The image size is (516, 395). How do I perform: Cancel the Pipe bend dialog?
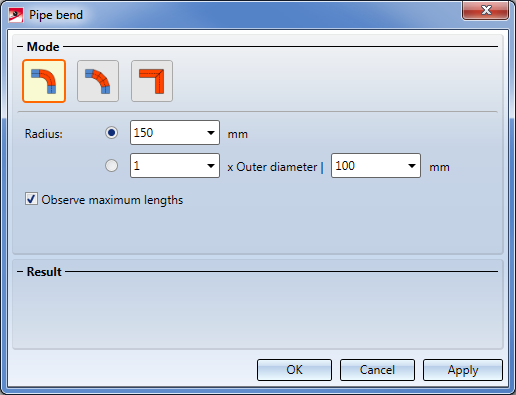(x=377, y=370)
